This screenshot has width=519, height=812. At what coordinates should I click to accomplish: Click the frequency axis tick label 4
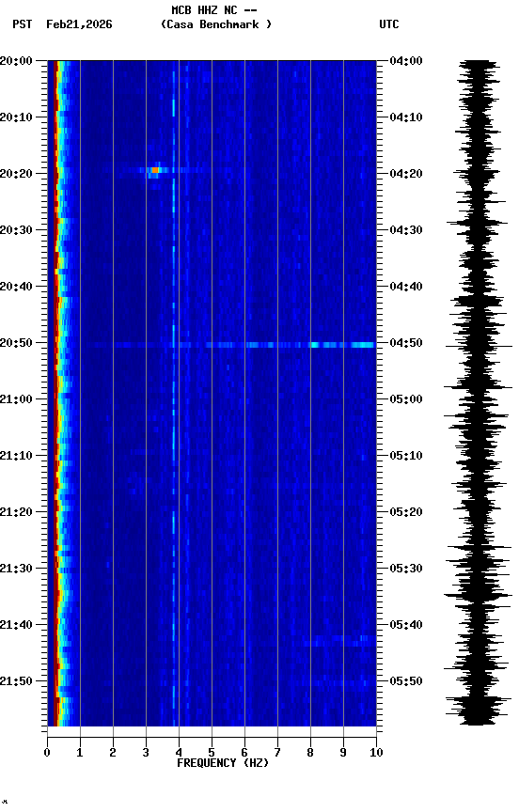(179, 753)
